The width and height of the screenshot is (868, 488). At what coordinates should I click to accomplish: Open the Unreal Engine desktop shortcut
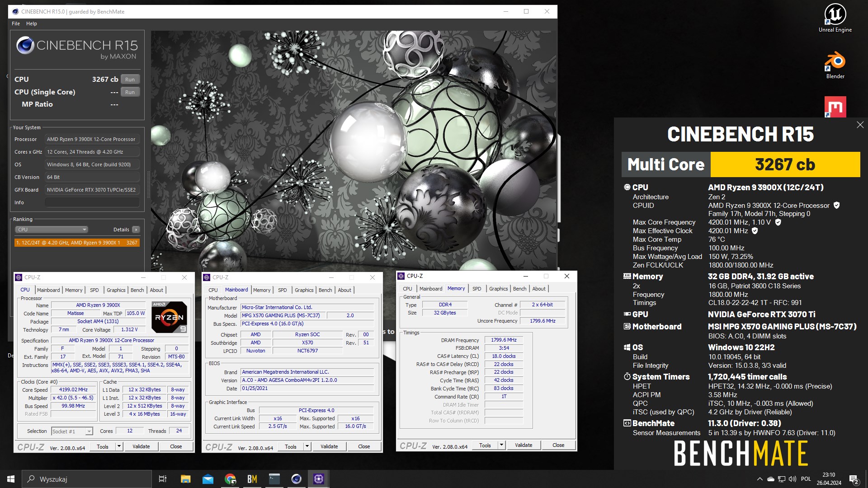click(835, 18)
